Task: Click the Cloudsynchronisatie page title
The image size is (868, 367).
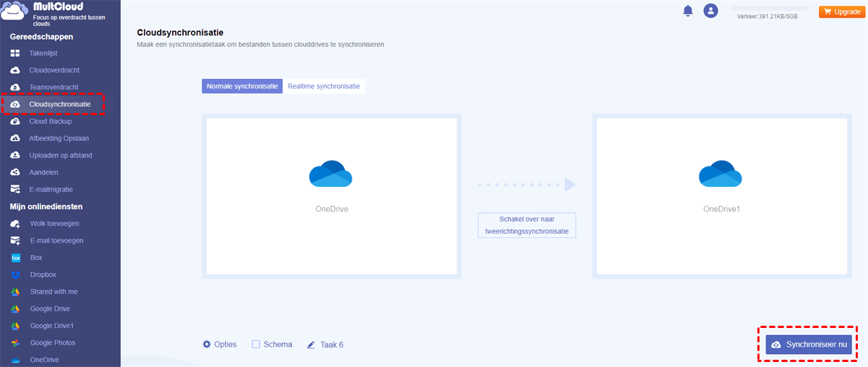Action: point(180,33)
